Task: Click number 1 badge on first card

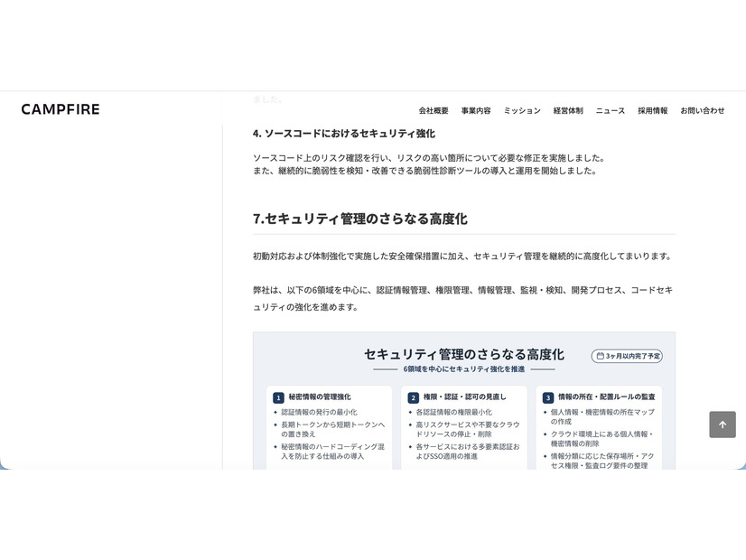Action: [x=278, y=397]
